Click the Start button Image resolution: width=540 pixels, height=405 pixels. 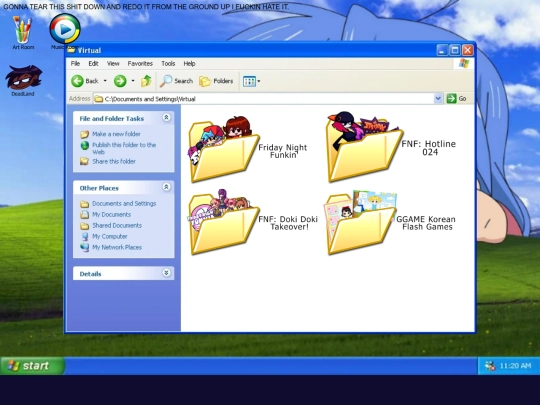(32, 365)
